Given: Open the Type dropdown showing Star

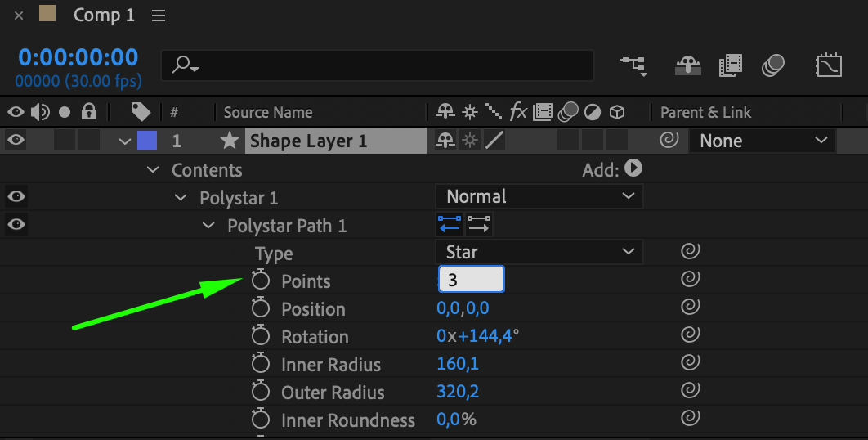Looking at the screenshot, I should pos(539,252).
